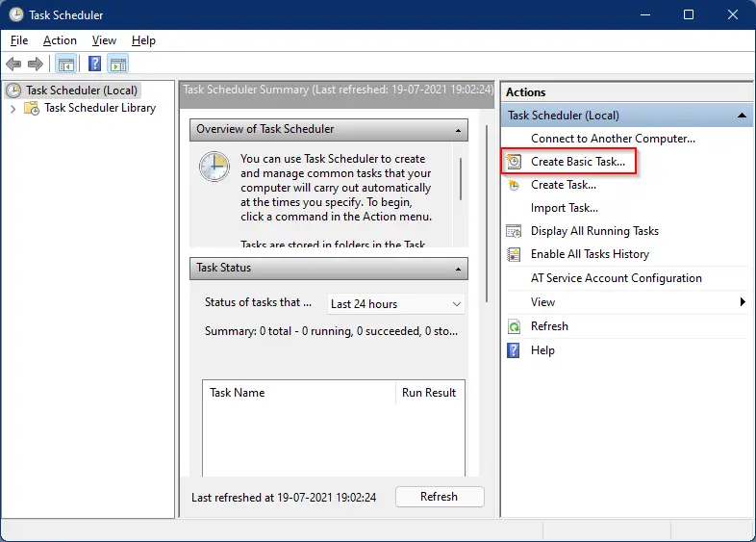Click the Refresh button at bottom of summary
The width and height of the screenshot is (756, 542).
[440, 497]
